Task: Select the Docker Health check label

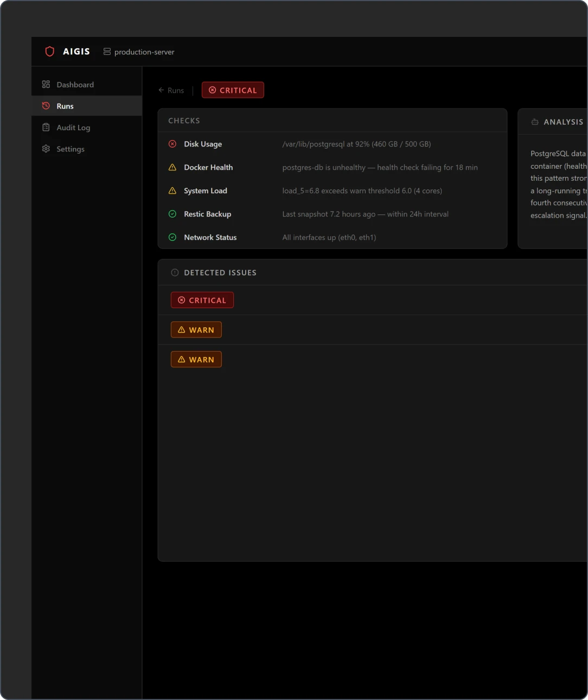Action: 208,167
